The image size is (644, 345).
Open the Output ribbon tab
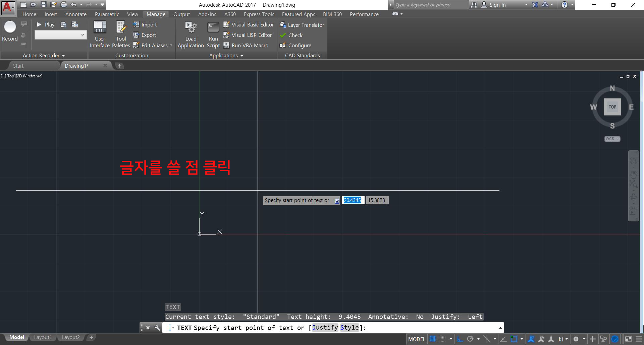click(181, 14)
